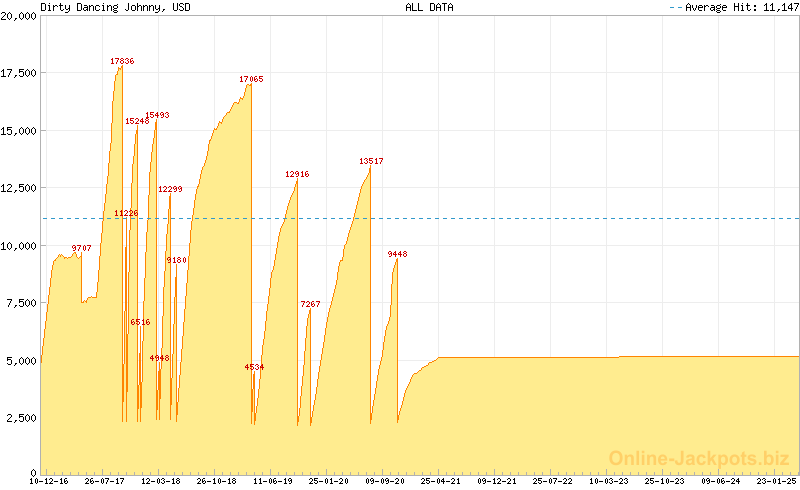Click the Online-Jackpots.biz watermark
800x490 pixels.
pyautogui.click(x=693, y=458)
